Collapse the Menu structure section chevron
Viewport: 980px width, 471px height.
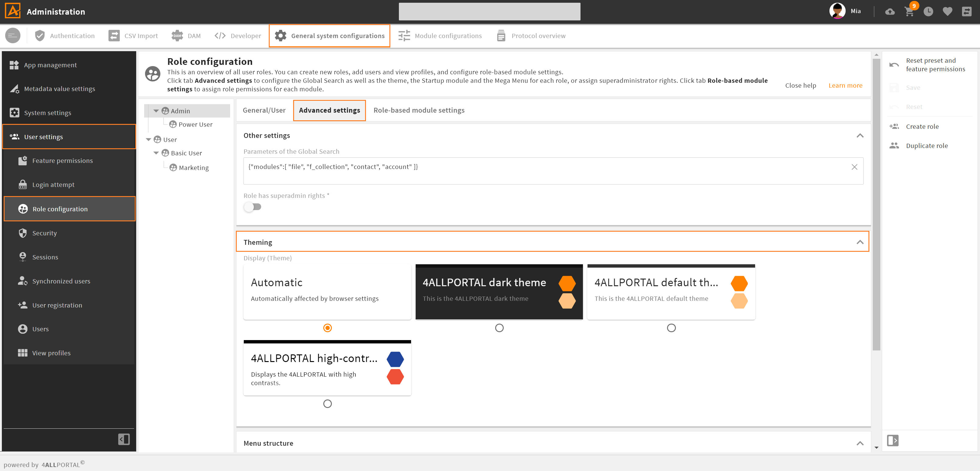coord(860,443)
